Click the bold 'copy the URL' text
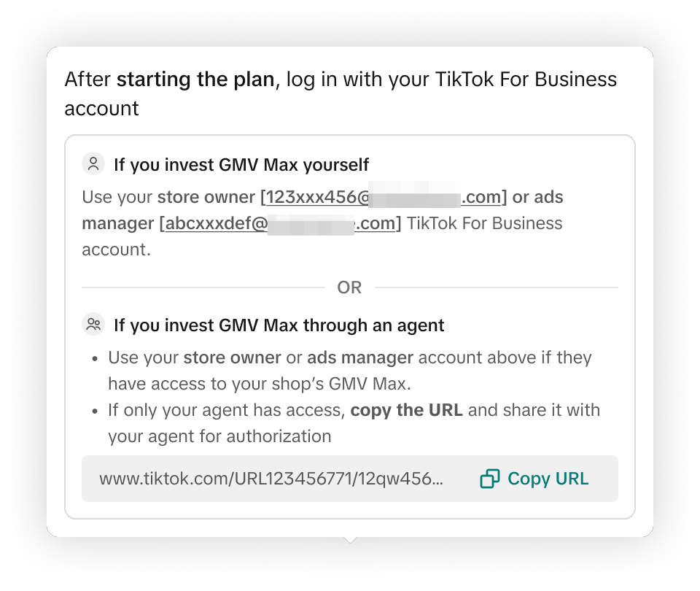The width and height of the screenshot is (700, 591). [406, 410]
